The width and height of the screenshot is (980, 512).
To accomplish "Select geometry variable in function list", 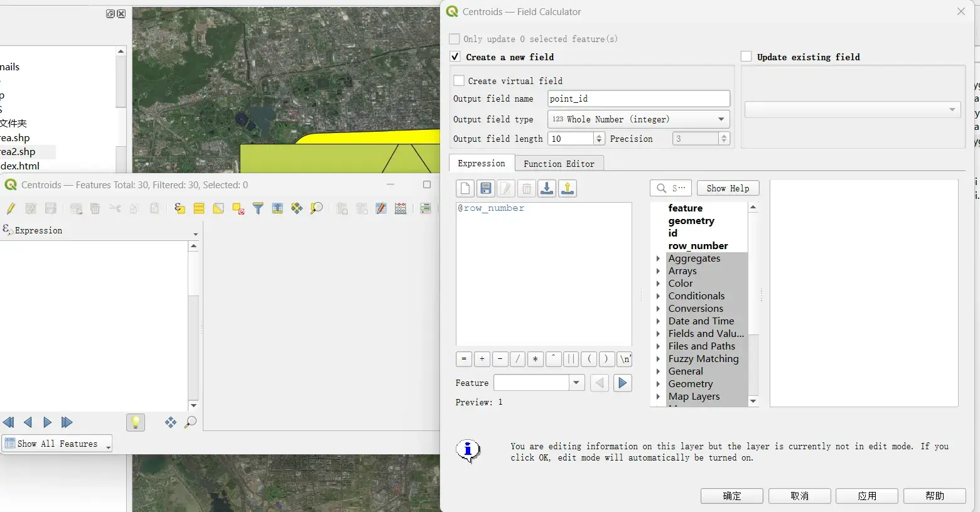I will [691, 221].
